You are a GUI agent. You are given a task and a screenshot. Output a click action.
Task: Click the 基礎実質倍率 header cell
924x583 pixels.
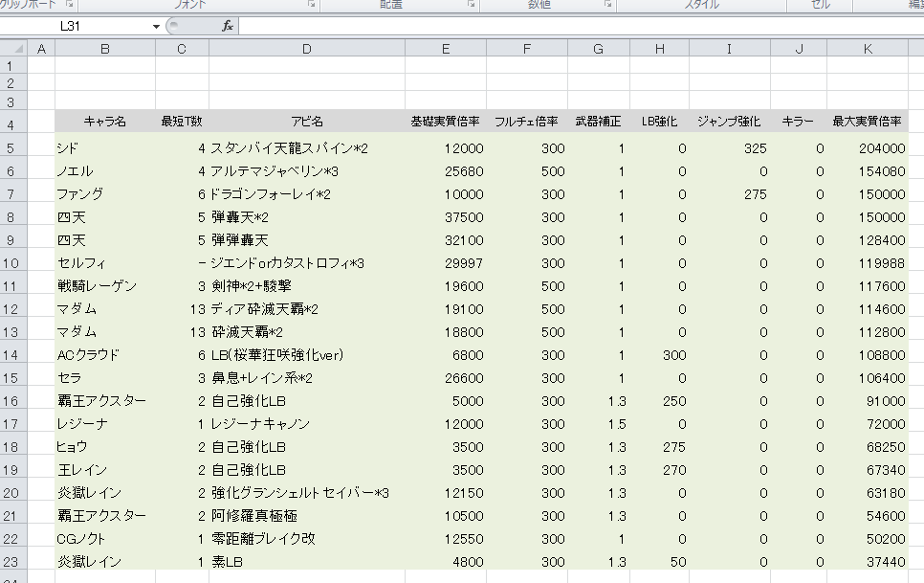click(x=446, y=122)
